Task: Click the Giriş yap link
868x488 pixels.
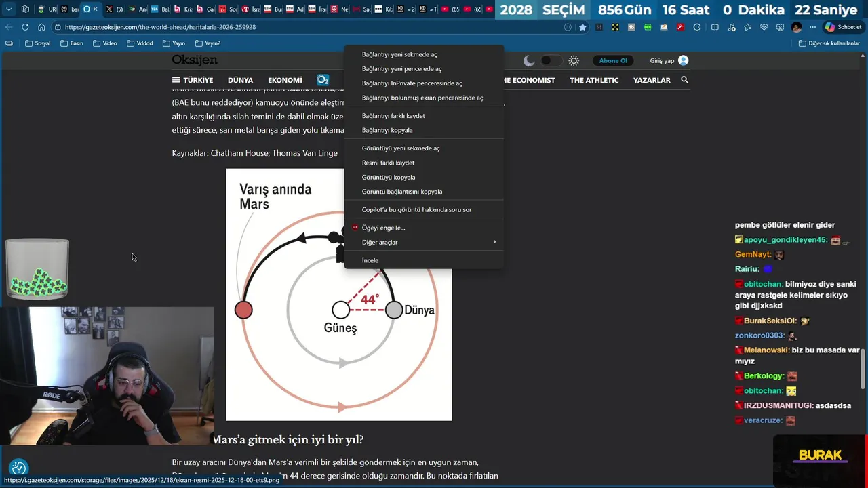Action: 662,60
